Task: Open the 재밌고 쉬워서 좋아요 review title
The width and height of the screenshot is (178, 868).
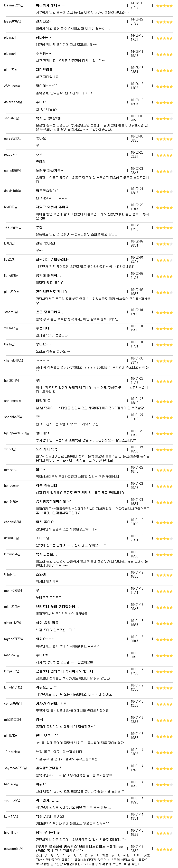Action: (52, 207)
